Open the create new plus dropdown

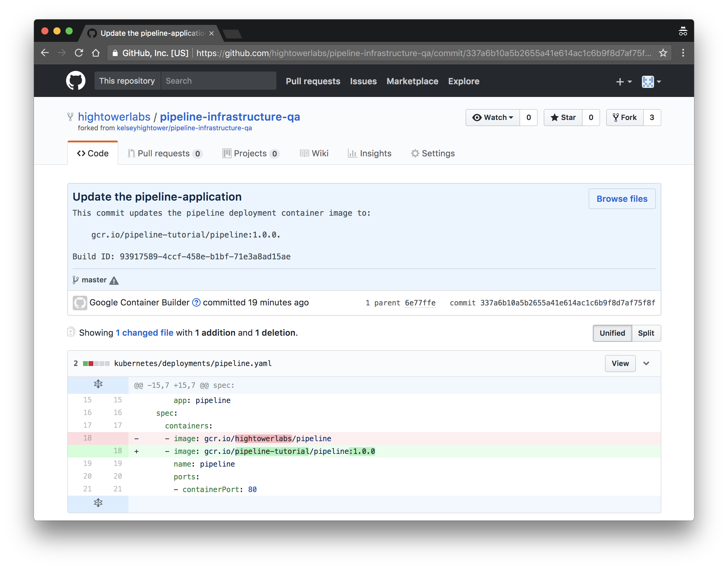pos(624,82)
